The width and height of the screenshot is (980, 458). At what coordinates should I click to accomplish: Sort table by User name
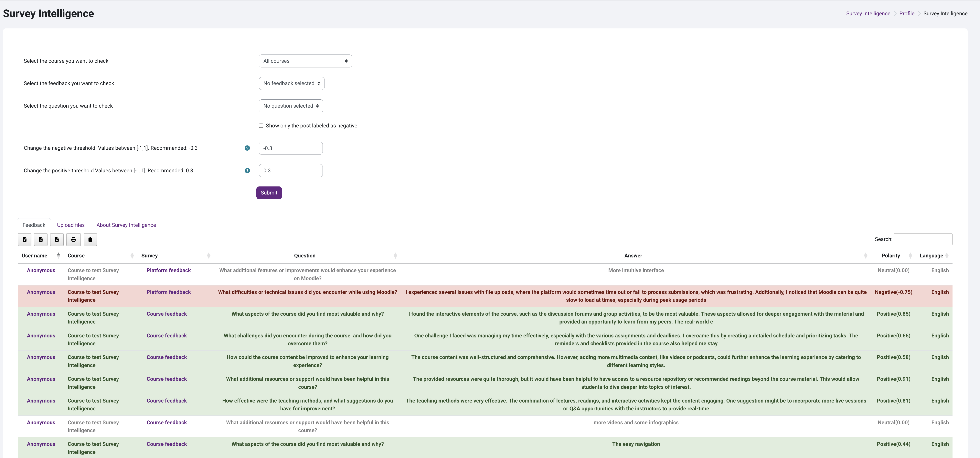click(x=35, y=256)
